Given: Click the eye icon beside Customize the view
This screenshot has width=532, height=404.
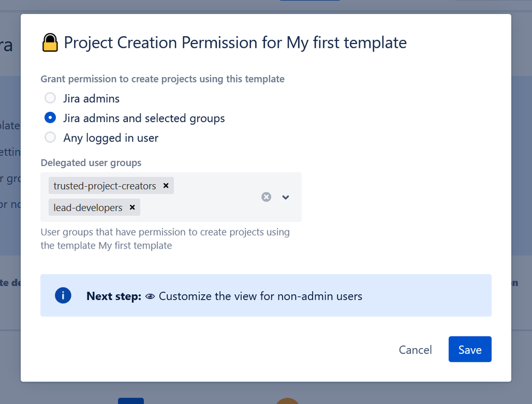Looking at the screenshot, I should coord(150,296).
